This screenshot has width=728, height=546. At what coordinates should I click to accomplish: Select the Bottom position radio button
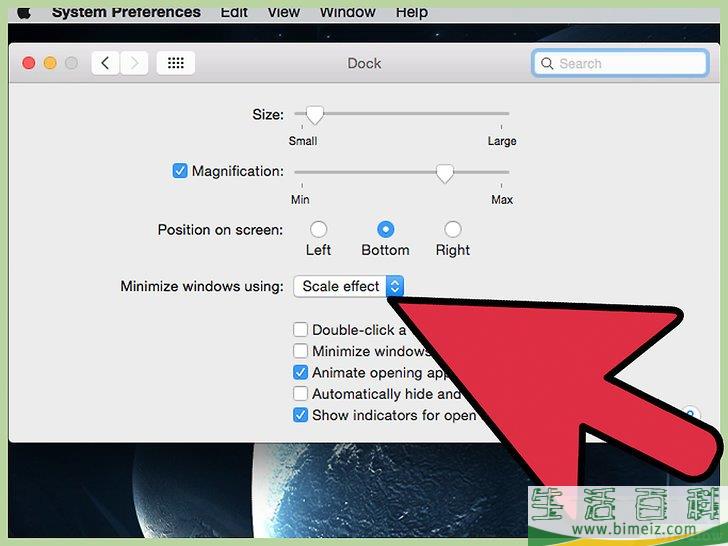(385, 229)
